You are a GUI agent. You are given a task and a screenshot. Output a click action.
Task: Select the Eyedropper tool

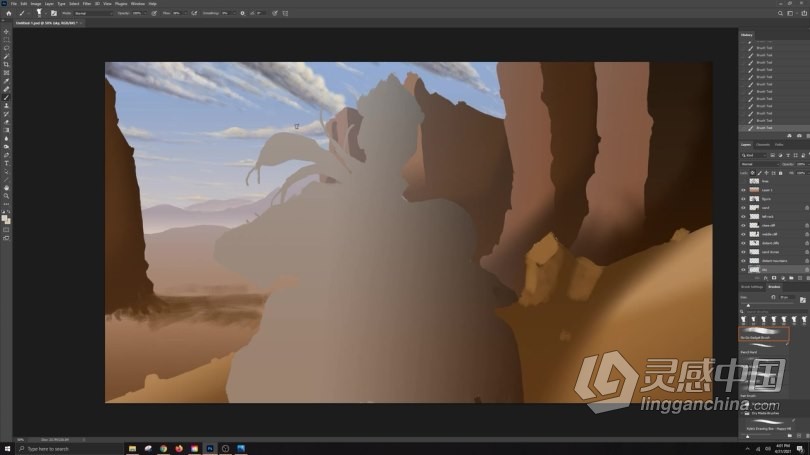coord(6,81)
